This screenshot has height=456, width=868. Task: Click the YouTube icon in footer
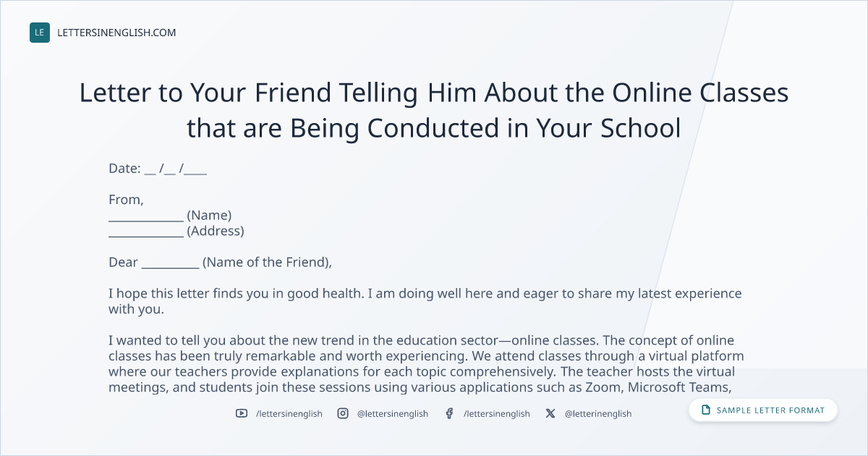(x=242, y=413)
